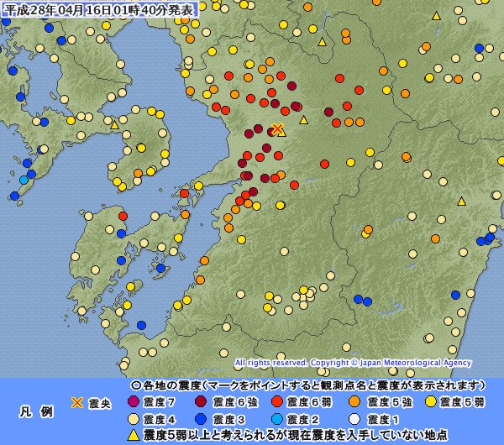The height and width of the screenshot is (445, 504).
Task: Click the Japan Meteorological Agency copyright text
Action: point(353,363)
